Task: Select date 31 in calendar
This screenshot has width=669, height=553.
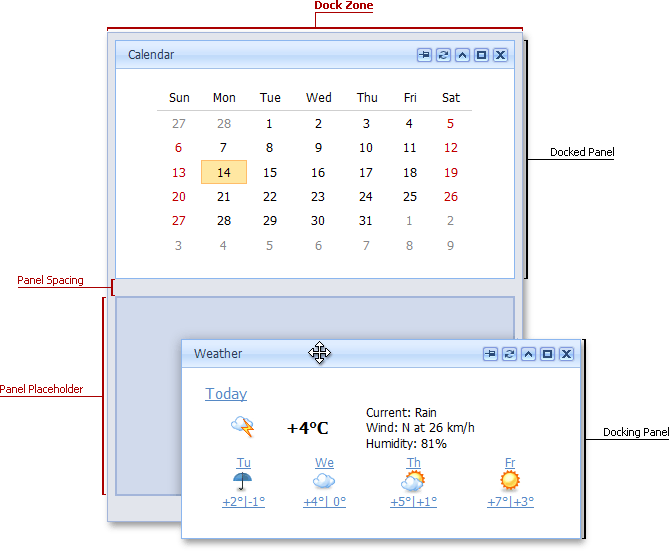Action: pyautogui.click(x=366, y=221)
